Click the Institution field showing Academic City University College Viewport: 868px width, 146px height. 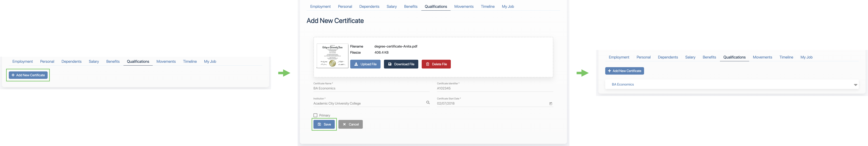point(367,103)
